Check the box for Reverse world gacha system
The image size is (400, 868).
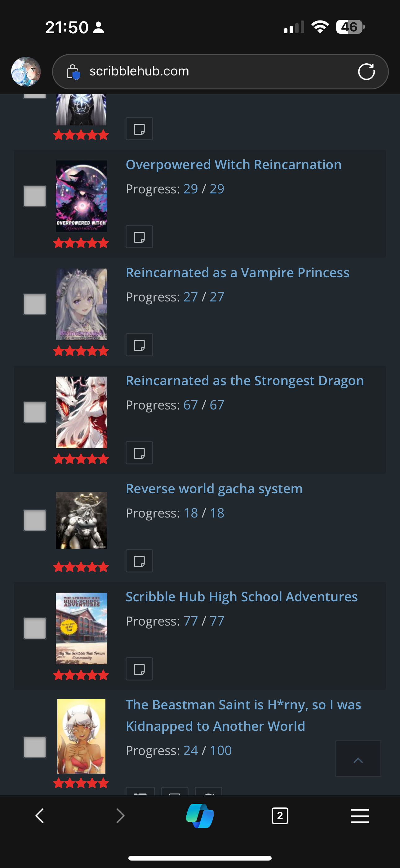pyautogui.click(x=35, y=520)
